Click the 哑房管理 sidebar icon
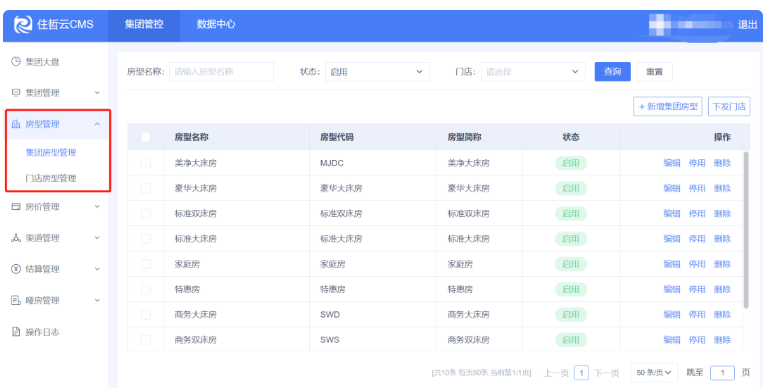Viewport: 772px width, 392px height. click(16, 300)
